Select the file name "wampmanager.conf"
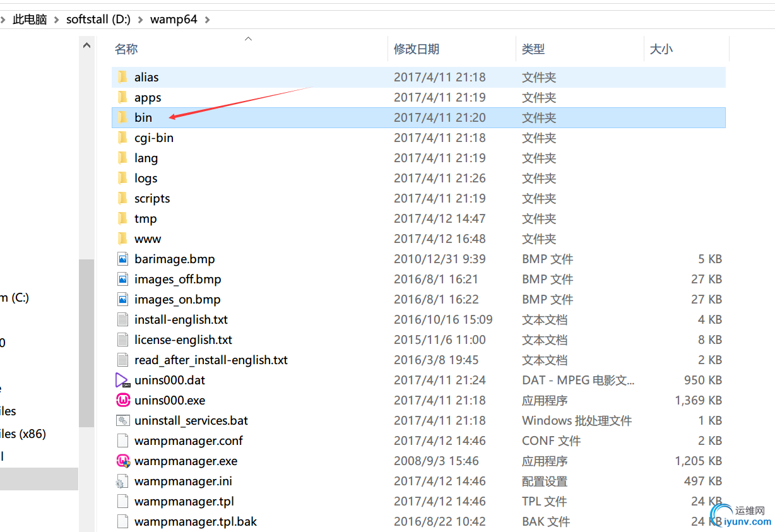The width and height of the screenshot is (775, 532). [189, 440]
